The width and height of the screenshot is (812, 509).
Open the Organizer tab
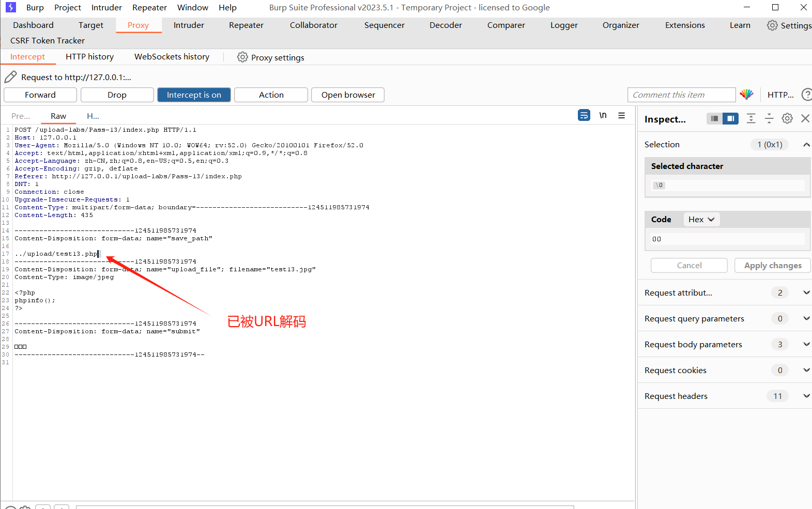click(x=621, y=25)
